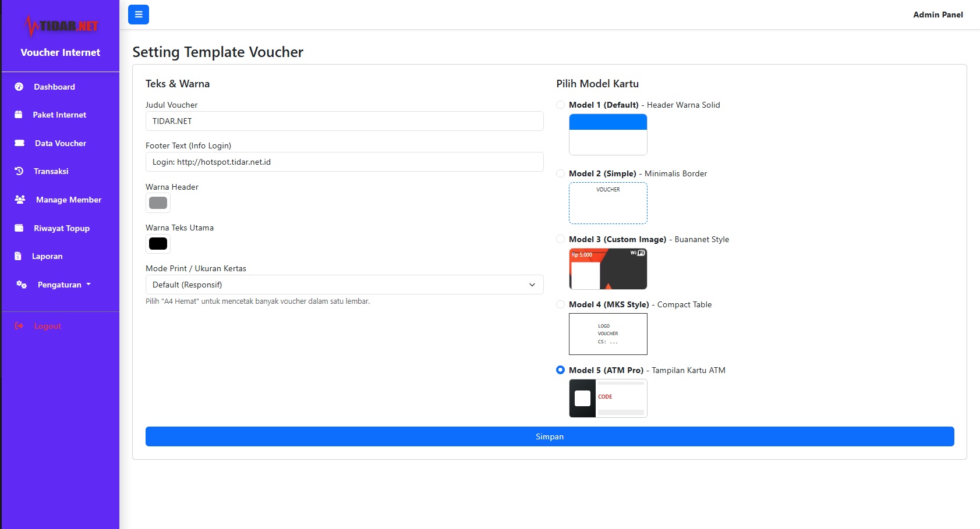This screenshot has width=980, height=529.
Task: Select Model 4 (MKS Style) radio button
Action: click(560, 304)
